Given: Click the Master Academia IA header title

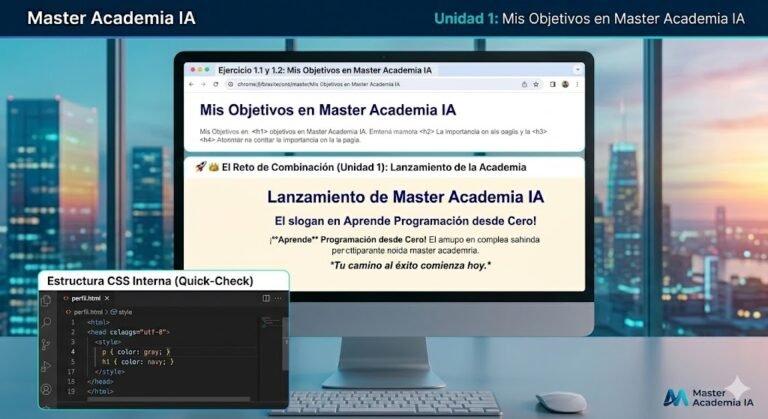Looking at the screenshot, I should click(111, 18).
